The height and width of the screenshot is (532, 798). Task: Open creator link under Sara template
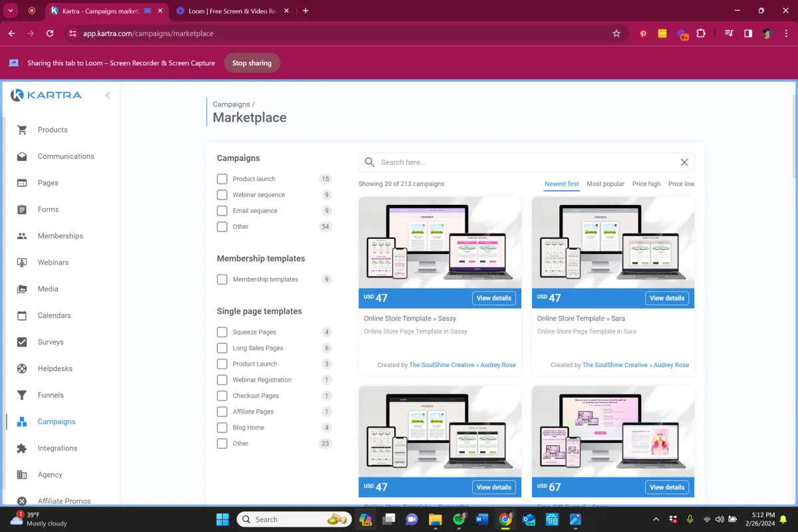636,365
